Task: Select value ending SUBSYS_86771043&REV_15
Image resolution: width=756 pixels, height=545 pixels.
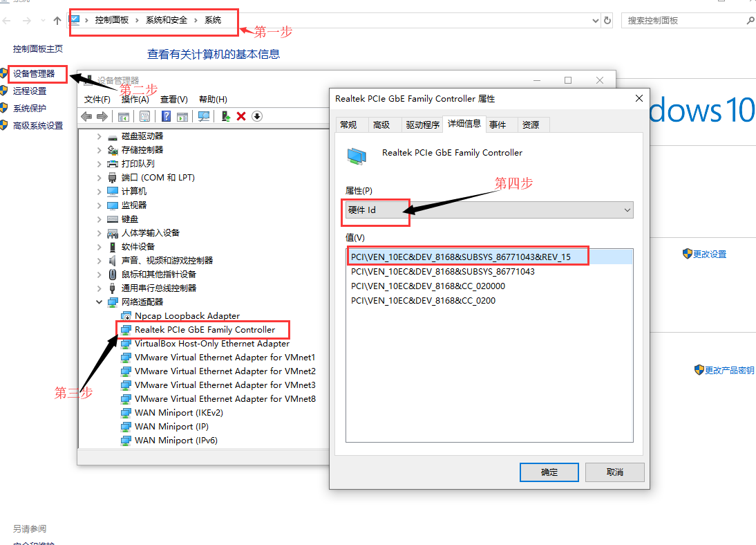Action: 489,257
